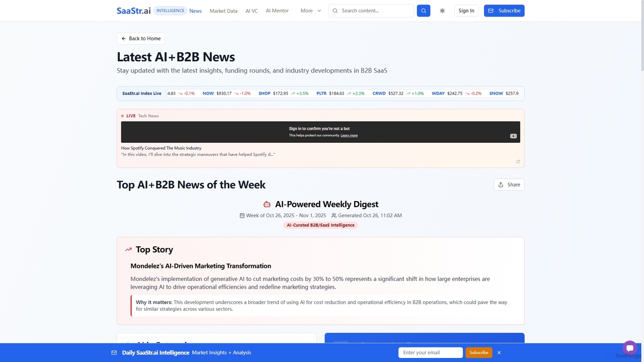
Task: Go to the AI VC section
Action: click(x=252, y=11)
